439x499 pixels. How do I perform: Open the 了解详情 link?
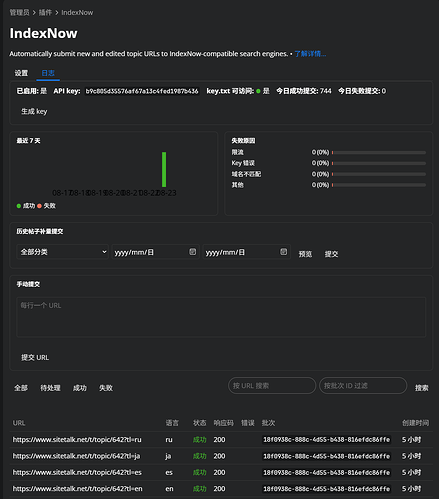coord(310,54)
